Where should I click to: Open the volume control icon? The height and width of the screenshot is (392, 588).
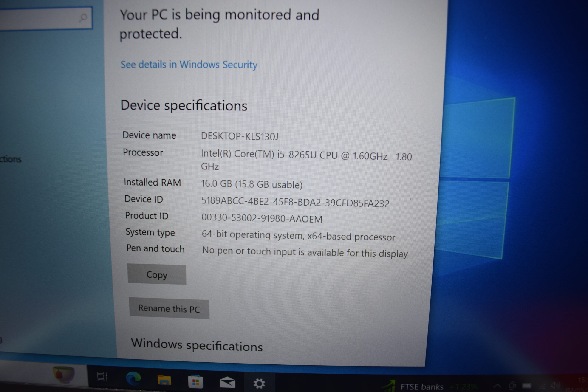(555, 385)
